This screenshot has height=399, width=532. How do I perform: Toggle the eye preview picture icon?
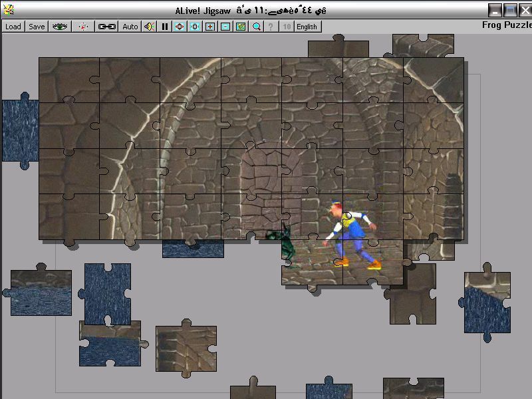[60, 27]
